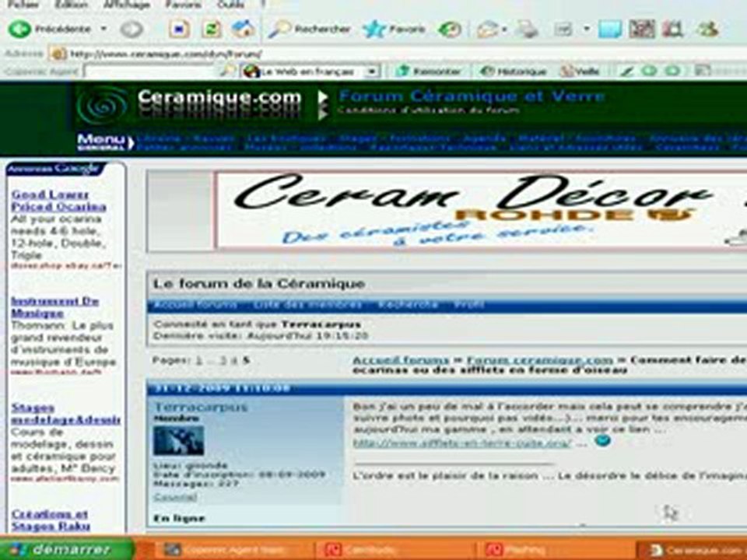Open the Edition menu

pyautogui.click(x=72, y=5)
